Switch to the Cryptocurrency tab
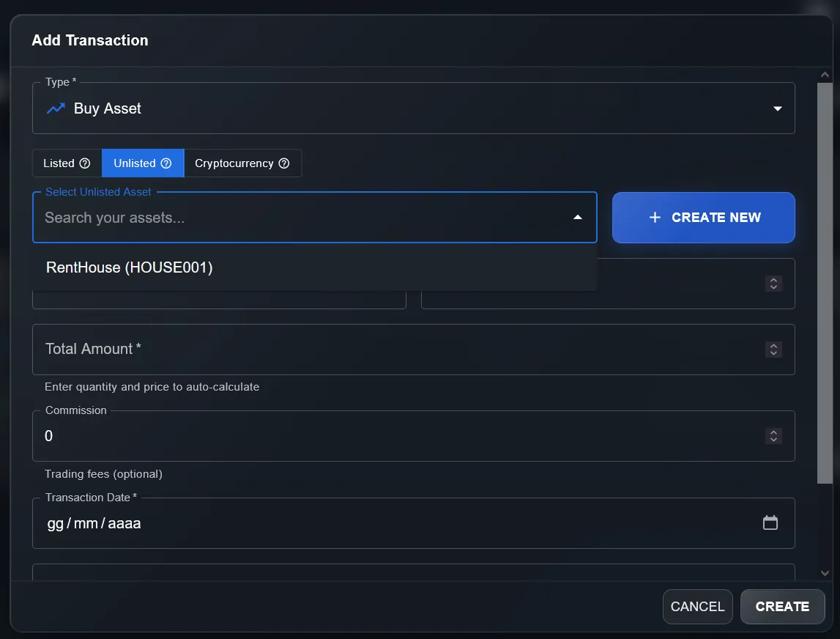This screenshot has width=840, height=639. tap(236, 163)
